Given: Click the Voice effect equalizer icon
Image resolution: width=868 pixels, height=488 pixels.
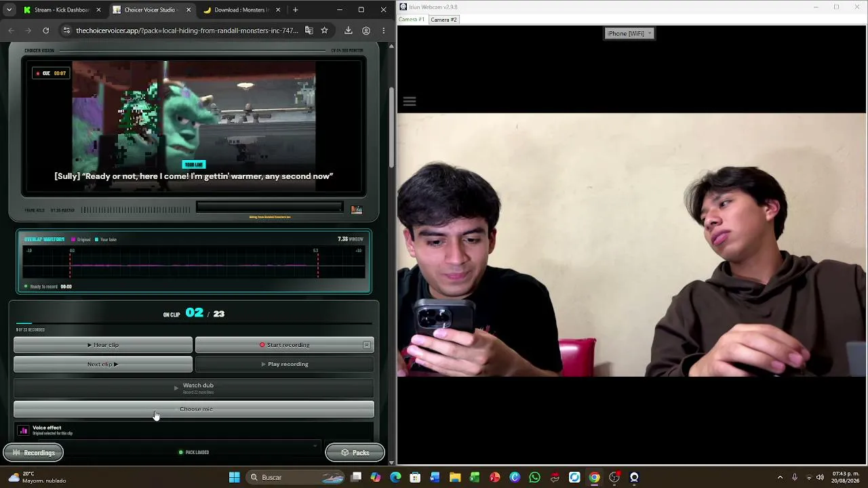Looking at the screenshot, I should tap(24, 430).
